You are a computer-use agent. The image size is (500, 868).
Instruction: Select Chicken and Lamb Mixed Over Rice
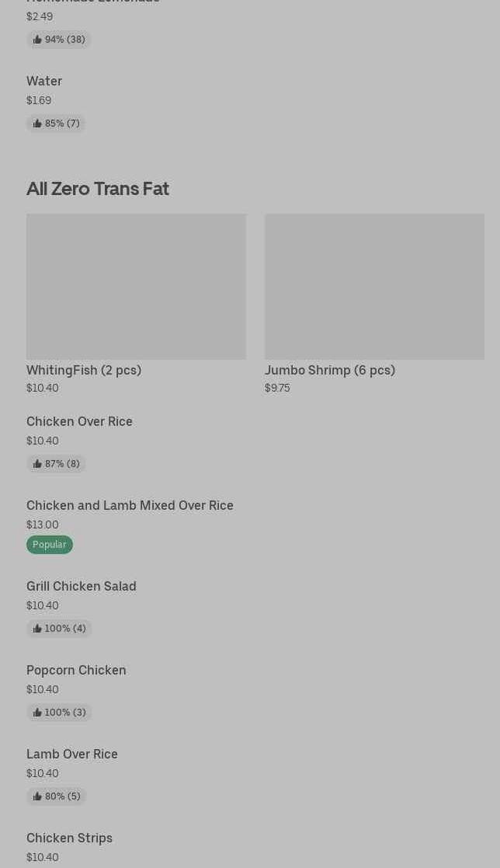coord(130,505)
